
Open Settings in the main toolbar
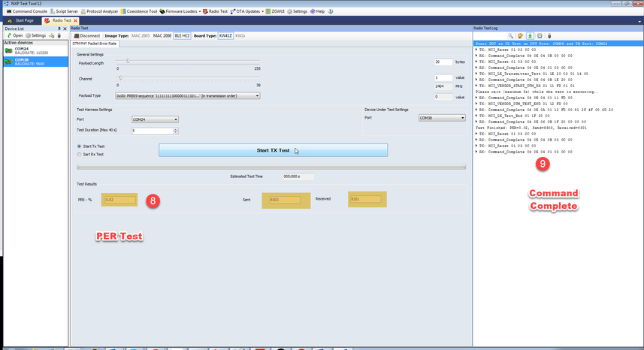click(297, 11)
